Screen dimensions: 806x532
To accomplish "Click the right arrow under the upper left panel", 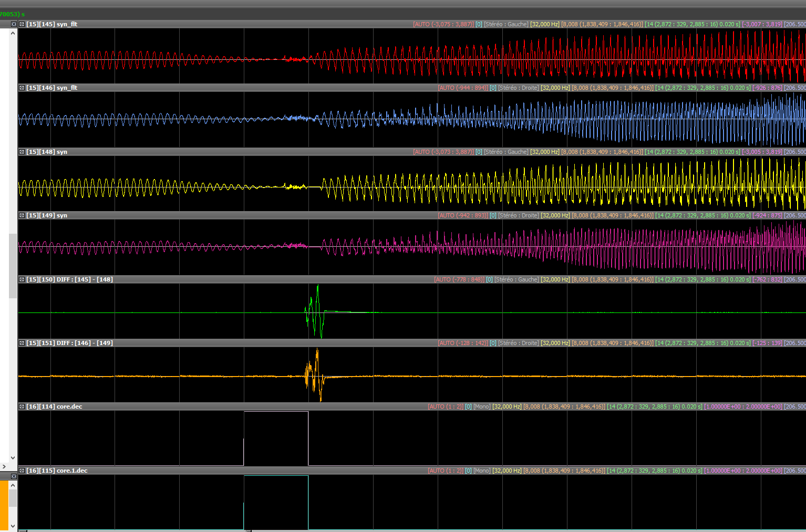I will (4, 466).
